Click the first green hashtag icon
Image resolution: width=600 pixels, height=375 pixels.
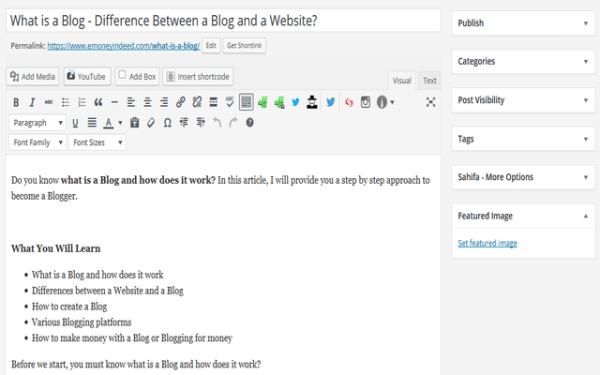[262, 102]
